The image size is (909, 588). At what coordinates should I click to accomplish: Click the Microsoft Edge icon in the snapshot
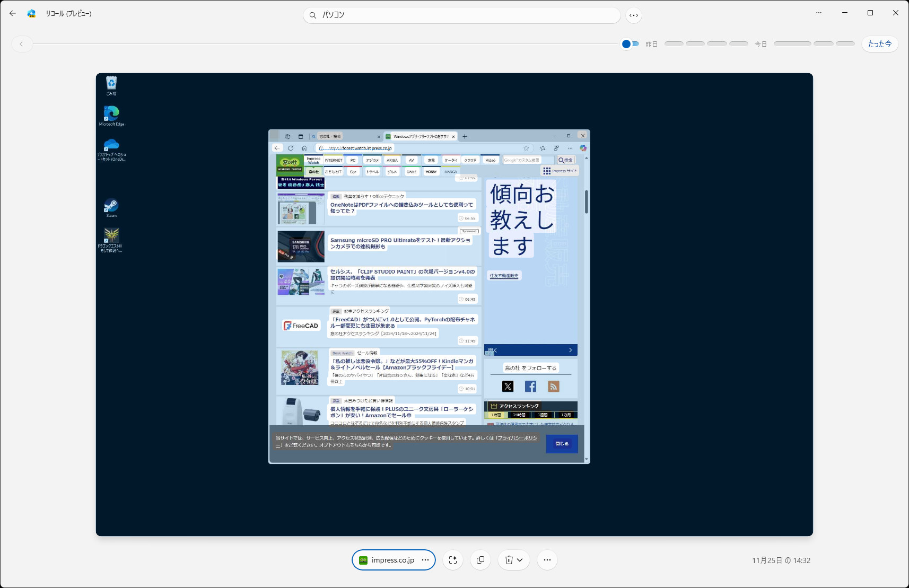click(111, 112)
